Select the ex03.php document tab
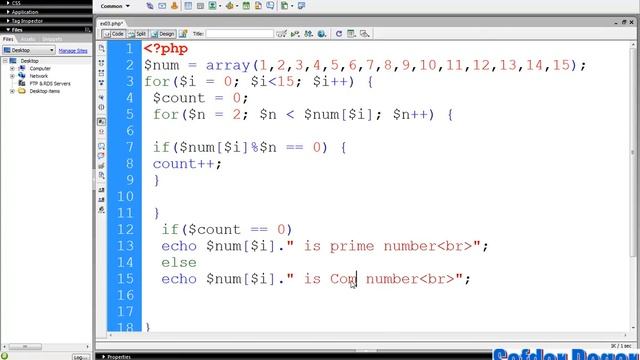Viewport: 640px width, 360px height. pos(111,24)
